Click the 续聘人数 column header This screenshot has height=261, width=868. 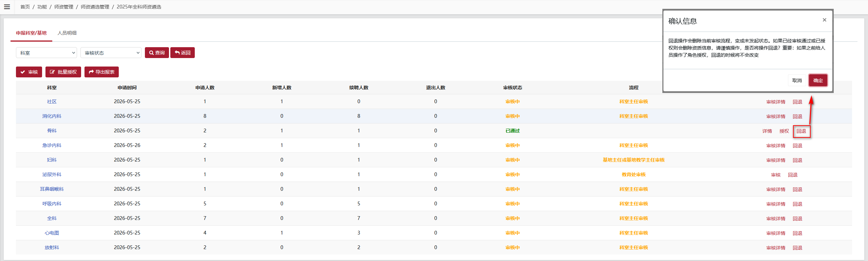[x=359, y=88]
